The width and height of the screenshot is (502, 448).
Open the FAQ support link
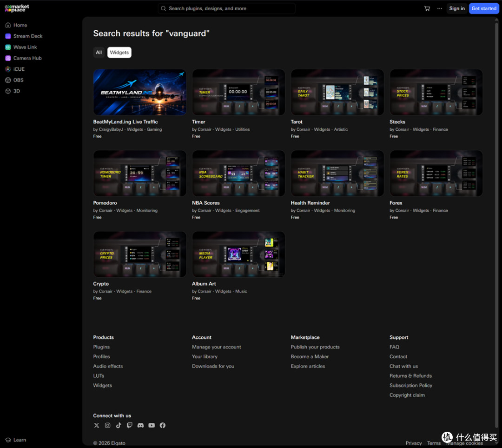click(x=395, y=347)
